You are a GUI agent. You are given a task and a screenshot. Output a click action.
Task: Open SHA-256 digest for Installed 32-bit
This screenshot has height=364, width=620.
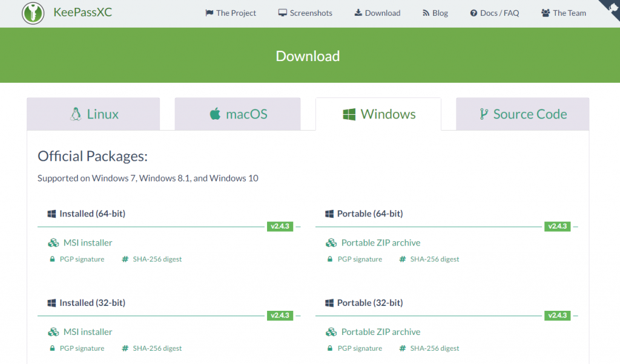(157, 349)
